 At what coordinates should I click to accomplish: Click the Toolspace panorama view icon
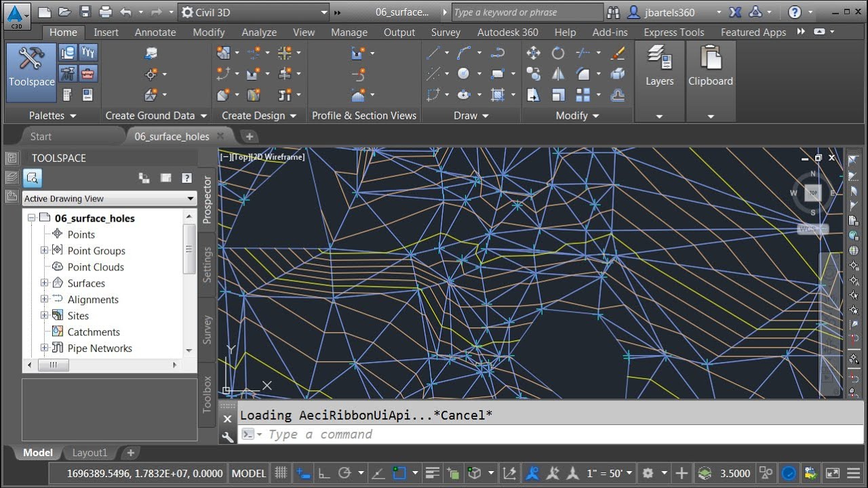click(x=165, y=178)
